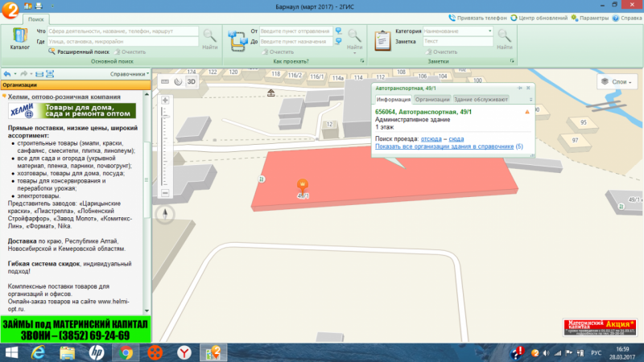Click the ruler measurement tool on map
This screenshot has width=644, height=362.
[165, 81]
